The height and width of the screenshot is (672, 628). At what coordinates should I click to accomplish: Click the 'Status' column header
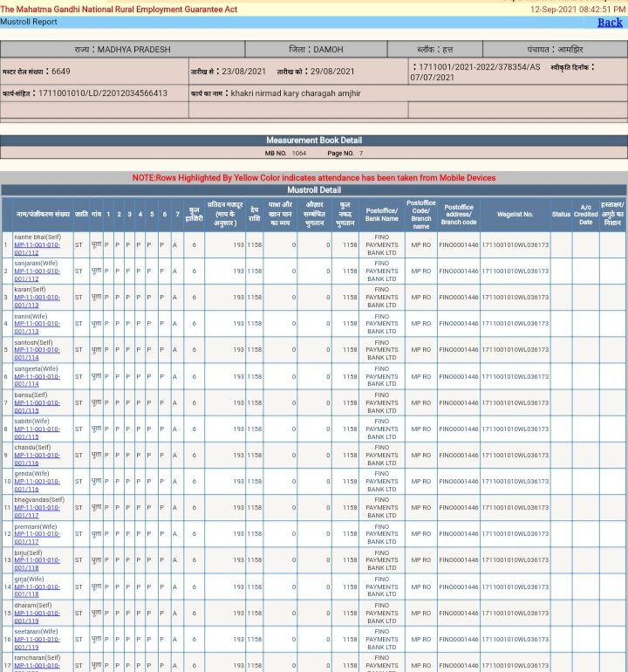click(x=561, y=215)
